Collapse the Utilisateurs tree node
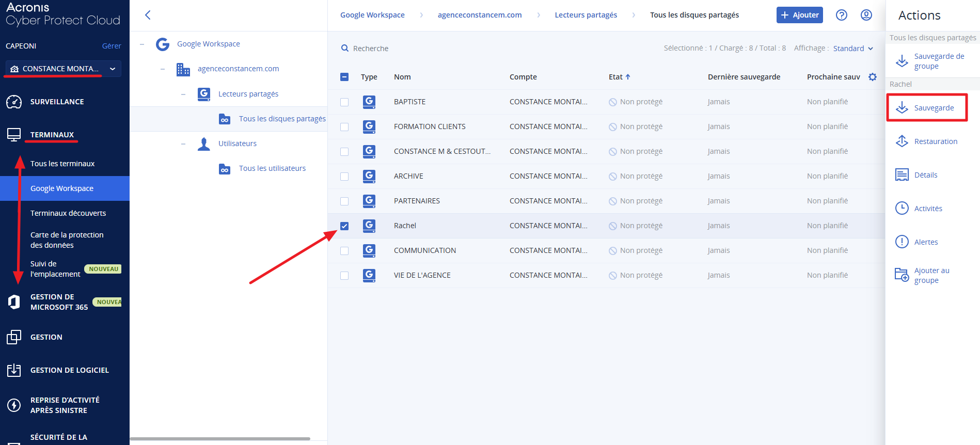 pos(183,144)
